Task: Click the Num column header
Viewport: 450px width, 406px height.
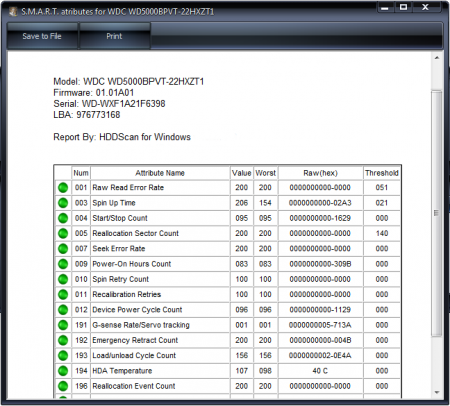Action: pos(81,173)
